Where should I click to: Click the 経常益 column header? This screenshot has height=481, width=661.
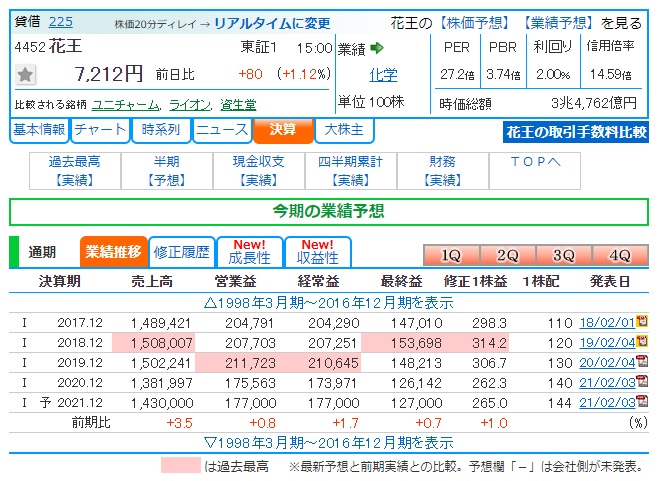pos(318,281)
